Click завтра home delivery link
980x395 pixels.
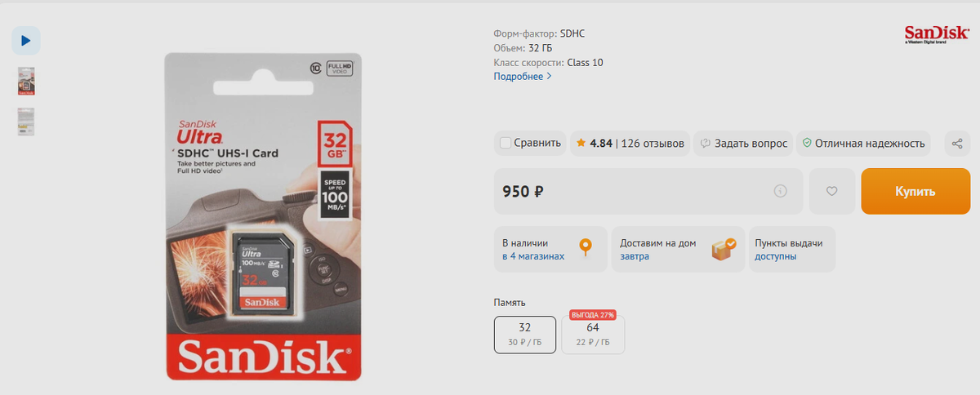pyautogui.click(x=635, y=256)
